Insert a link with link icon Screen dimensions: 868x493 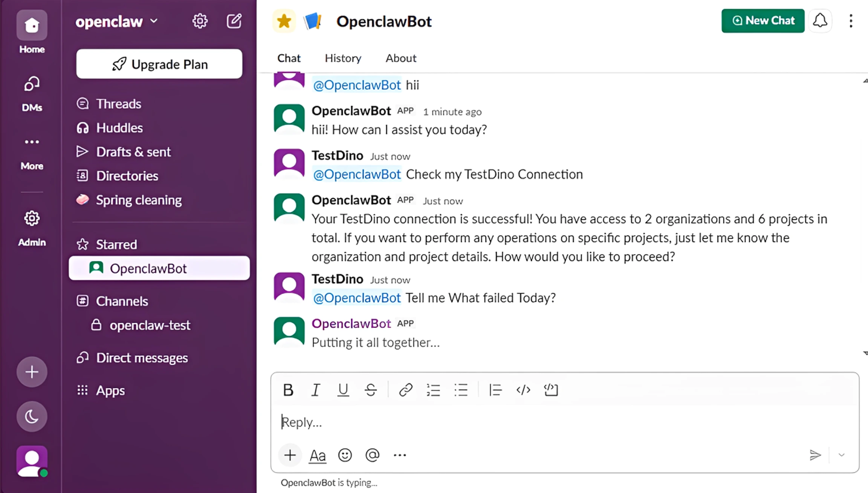[406, 390]
